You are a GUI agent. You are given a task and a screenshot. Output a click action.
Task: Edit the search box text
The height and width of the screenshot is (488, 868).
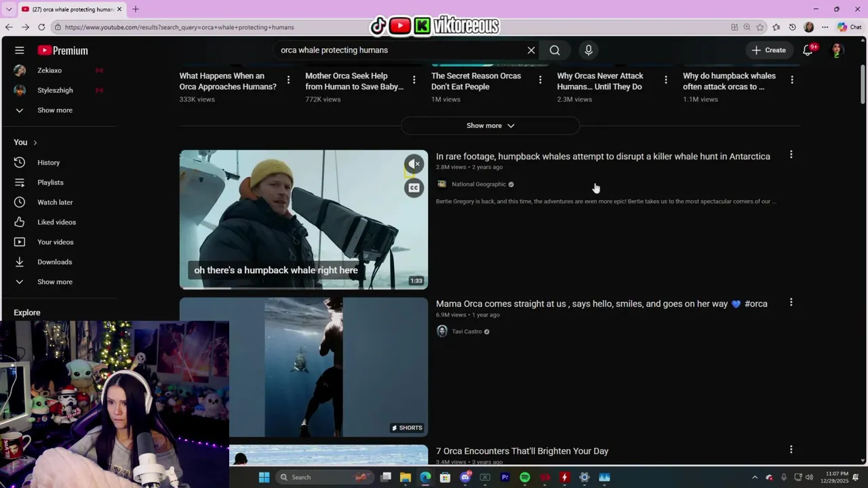coord(400,50)
